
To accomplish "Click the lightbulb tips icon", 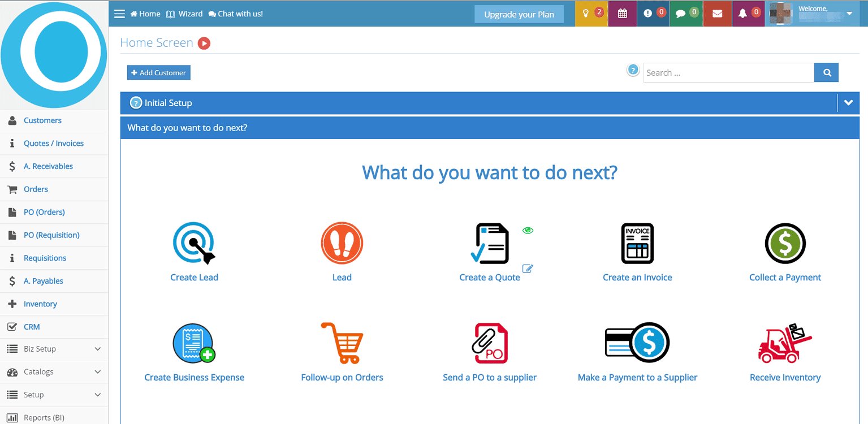I will click(586, 14).
